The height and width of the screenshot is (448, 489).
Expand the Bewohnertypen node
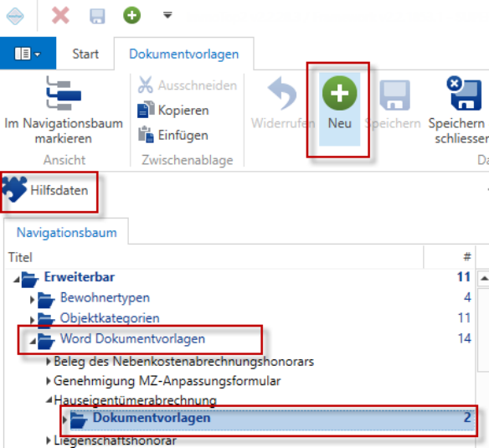pyautogui.click(x=32, y=300)
